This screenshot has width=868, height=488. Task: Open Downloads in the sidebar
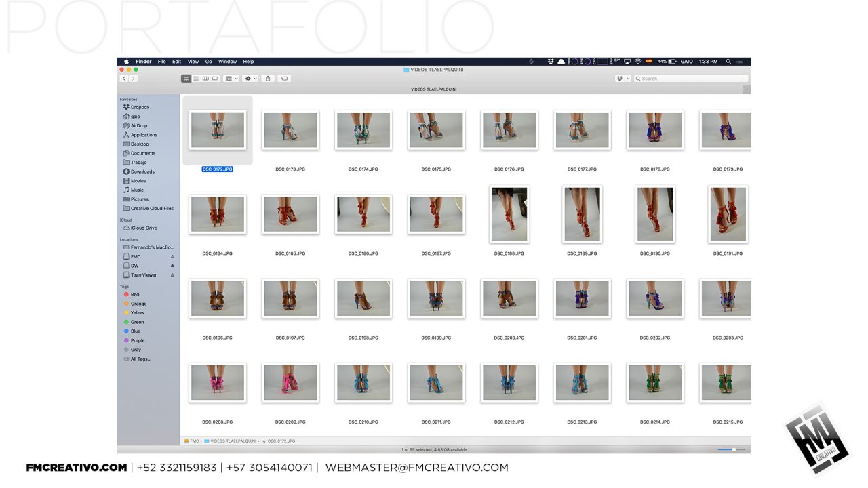pos(140,171)
